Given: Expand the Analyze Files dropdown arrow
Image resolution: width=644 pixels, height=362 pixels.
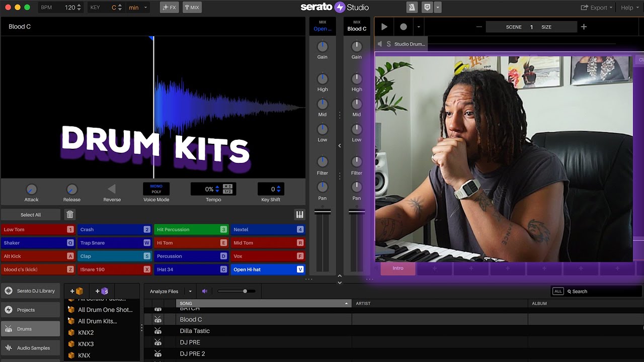Looking at the screenshot, I should point(190,292).
